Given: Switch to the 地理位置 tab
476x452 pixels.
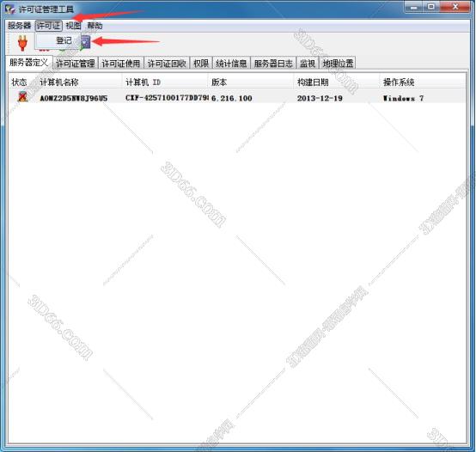Looking at the screenshot, I should [x=338, y=63].
